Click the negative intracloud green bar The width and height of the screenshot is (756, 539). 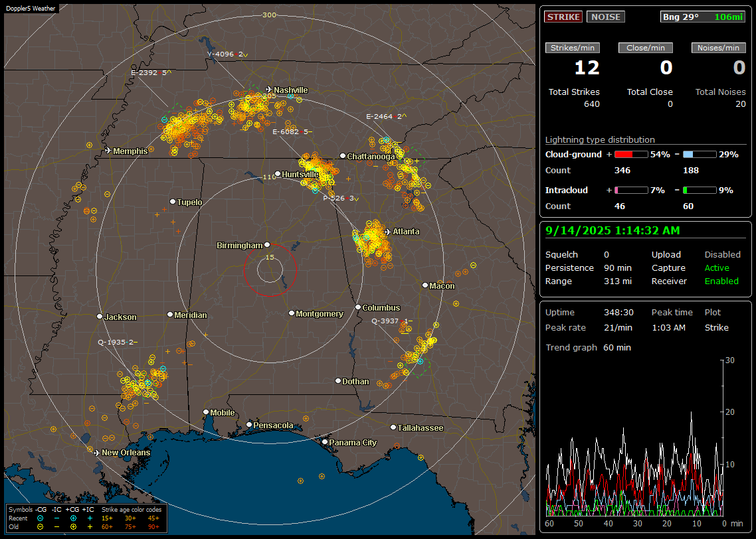click(700, 191)
